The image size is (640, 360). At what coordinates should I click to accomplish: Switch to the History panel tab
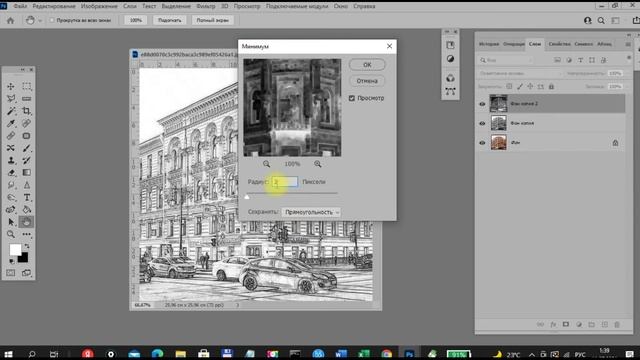[489, 44]
